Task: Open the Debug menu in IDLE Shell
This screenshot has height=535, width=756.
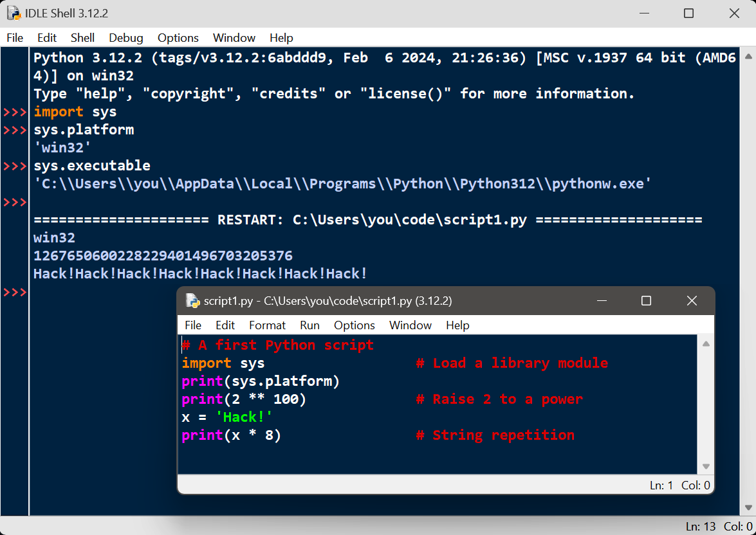Action: point(125,38)
